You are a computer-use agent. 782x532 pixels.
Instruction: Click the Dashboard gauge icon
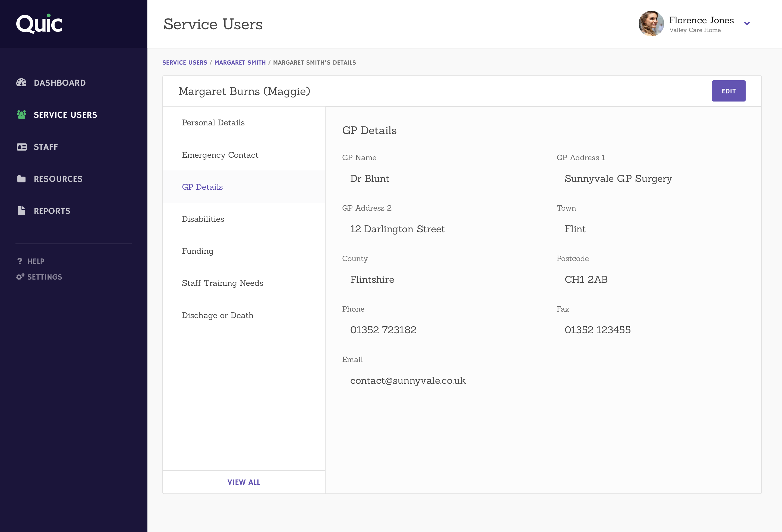(21, 83)
